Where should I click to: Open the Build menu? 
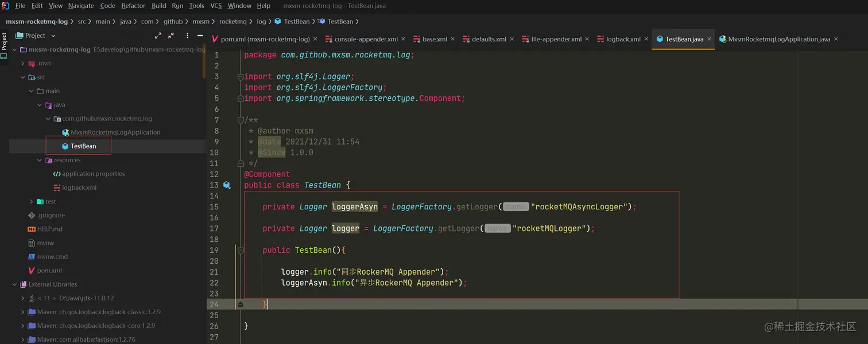click(159, 6)
